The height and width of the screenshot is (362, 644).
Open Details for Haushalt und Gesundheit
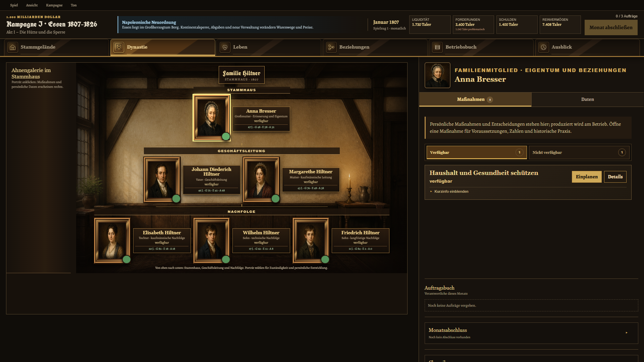coord(615,177)
